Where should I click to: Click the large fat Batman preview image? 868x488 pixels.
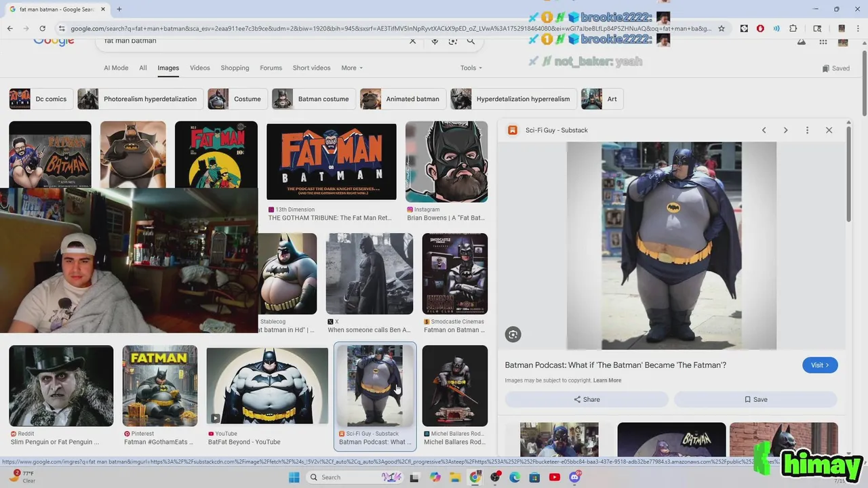671,245
